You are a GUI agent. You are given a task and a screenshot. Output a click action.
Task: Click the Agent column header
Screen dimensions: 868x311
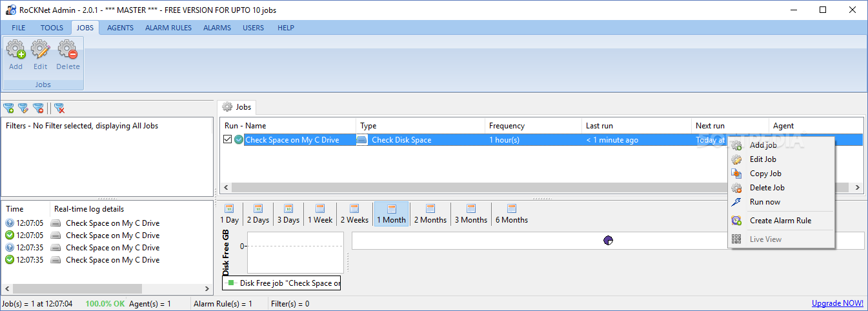click(816, 126)
